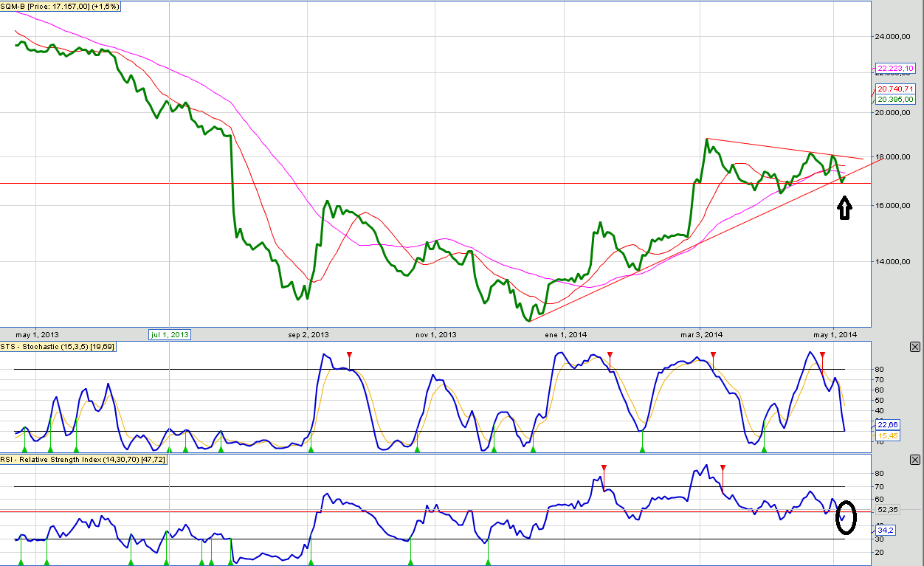Click the first red sell marker on RSI
This screenshot has height=566, width=924.
[x=604, y=468]
